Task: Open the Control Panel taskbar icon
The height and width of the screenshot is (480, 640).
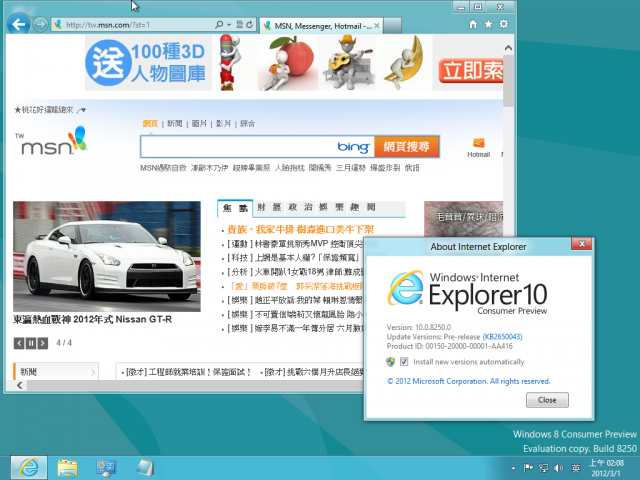Action: pyautogui.click(x=106, y=468)
